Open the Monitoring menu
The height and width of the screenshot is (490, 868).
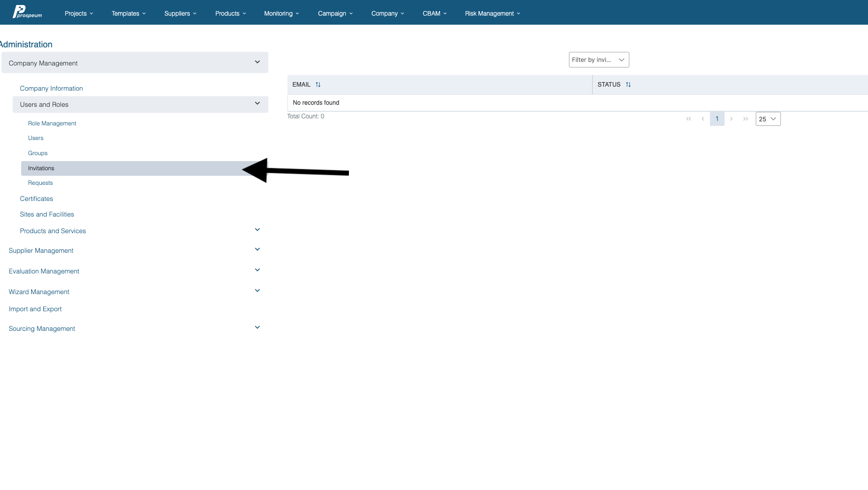[281, 14]
